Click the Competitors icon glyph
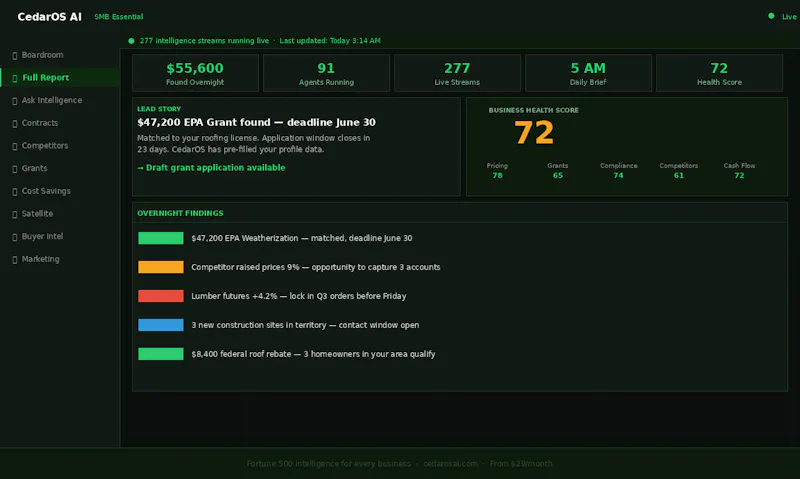Viewport: 800px width, 479px height. [x=15, y=146]
